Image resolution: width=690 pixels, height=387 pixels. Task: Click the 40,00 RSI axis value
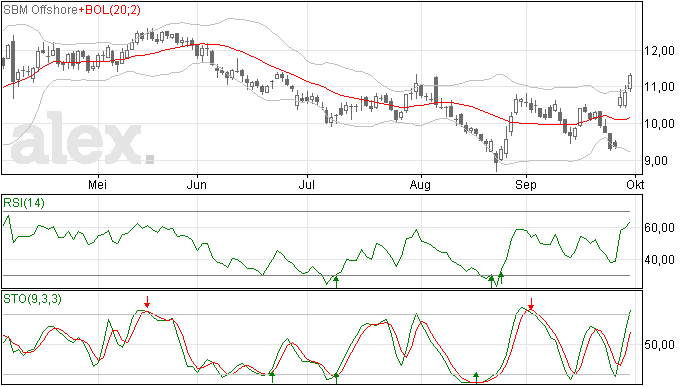pos(659,260)
